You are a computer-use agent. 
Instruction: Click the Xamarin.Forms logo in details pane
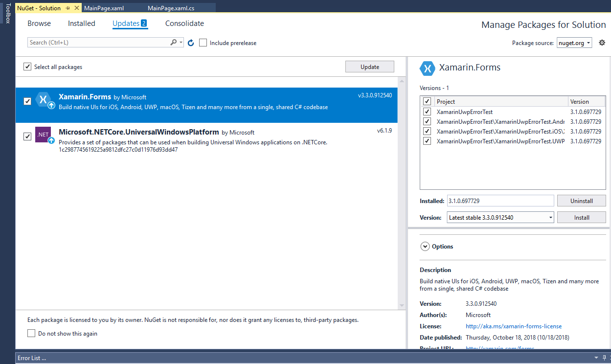coord(428,68)
